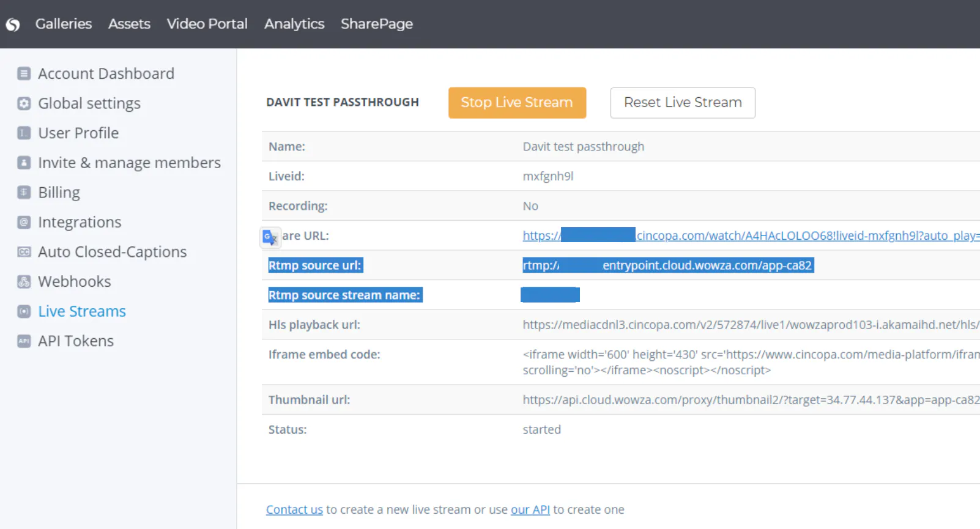Click the iframe embed code text
Viewport: 980px width, 529px height.
pos(751,362)
